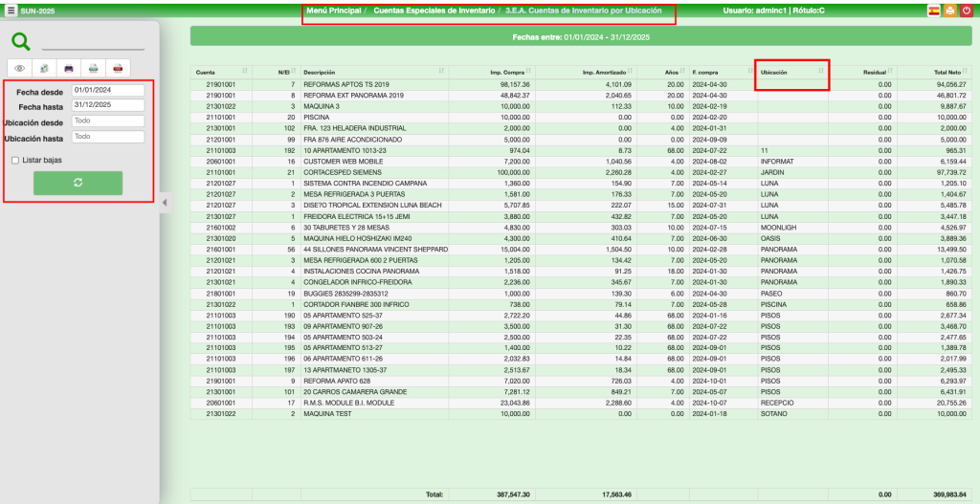Sort by the Descripción column header
This screenshot has height=504, width=980.
click(374, 73)
